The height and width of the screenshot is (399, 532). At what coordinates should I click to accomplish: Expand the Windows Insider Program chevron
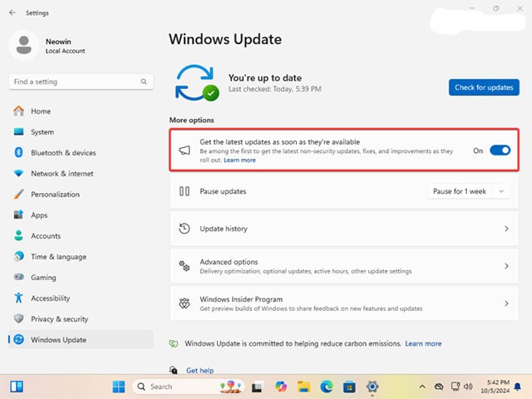[506, 303]
